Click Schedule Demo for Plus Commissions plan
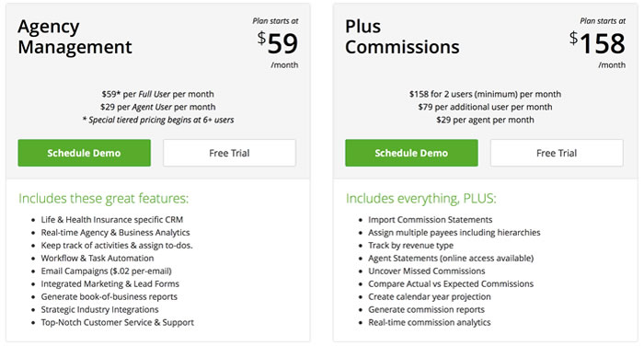Viewport: 644px width, 346px height. [411, 153]
